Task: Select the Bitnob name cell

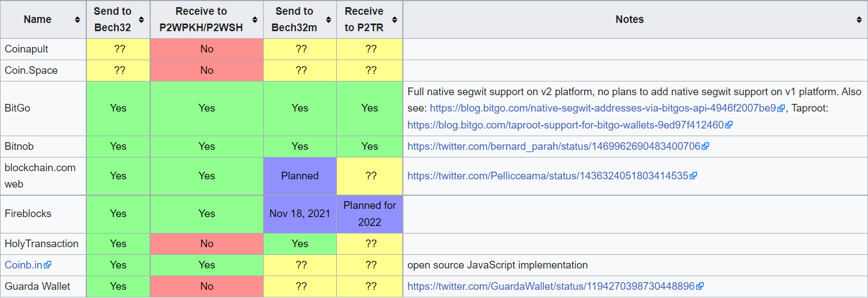Action: click(43, 147)
